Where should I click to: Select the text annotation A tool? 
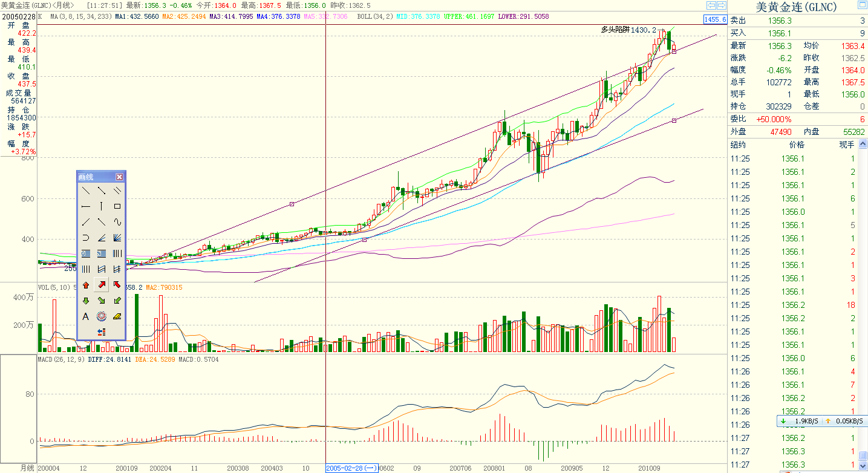86,316
